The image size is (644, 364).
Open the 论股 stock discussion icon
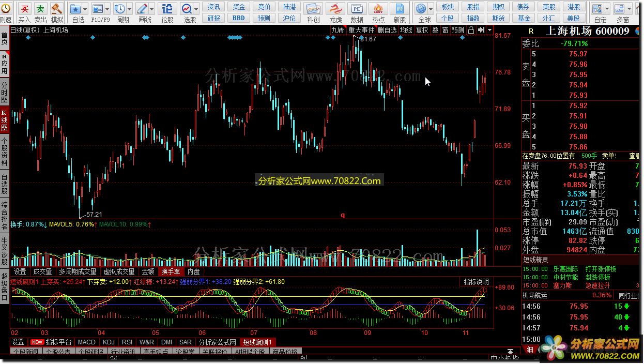(x=167, y=9)
